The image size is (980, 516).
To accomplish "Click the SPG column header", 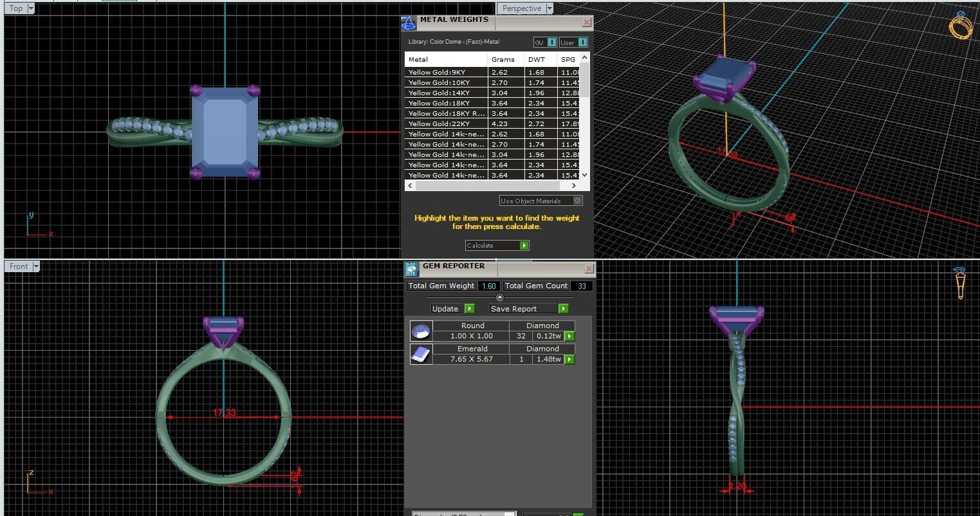I will point(569,59).
